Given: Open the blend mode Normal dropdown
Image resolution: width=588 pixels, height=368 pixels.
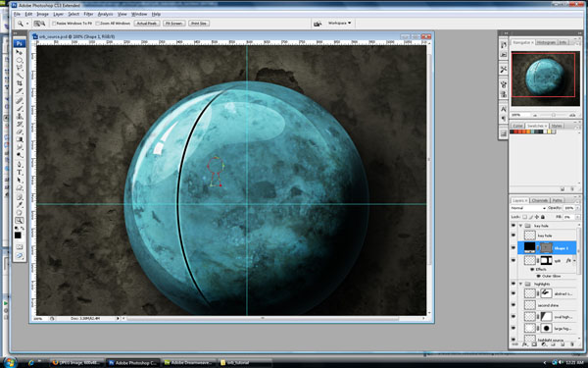Looking at the screenshot, I should click(529, 208).
